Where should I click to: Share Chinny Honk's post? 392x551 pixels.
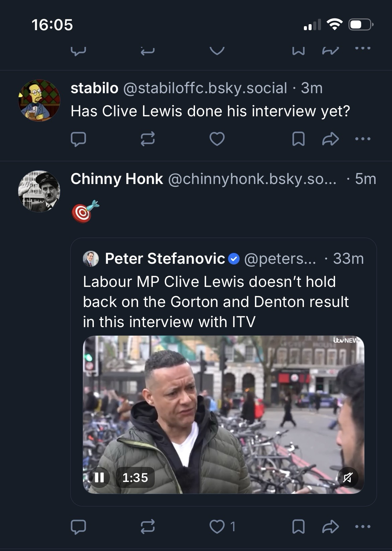point(330,527)
